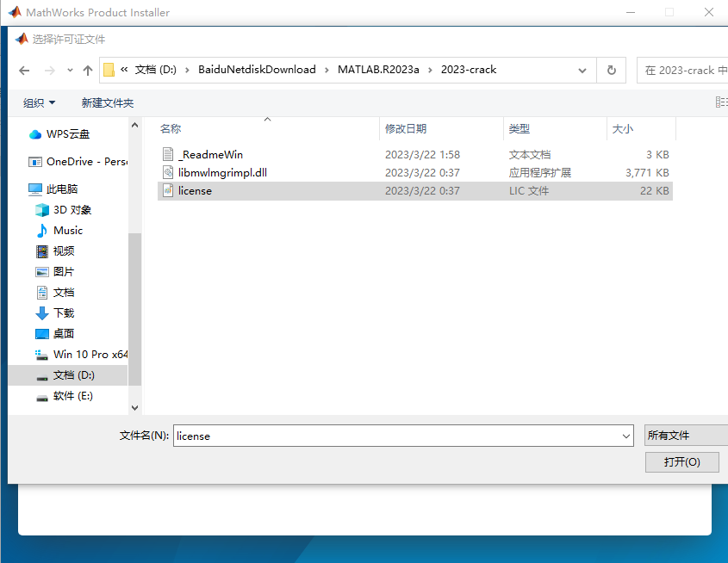Change the view layout options icon
728x563 pixels.
pyautogui.click(x=721, y=102)
